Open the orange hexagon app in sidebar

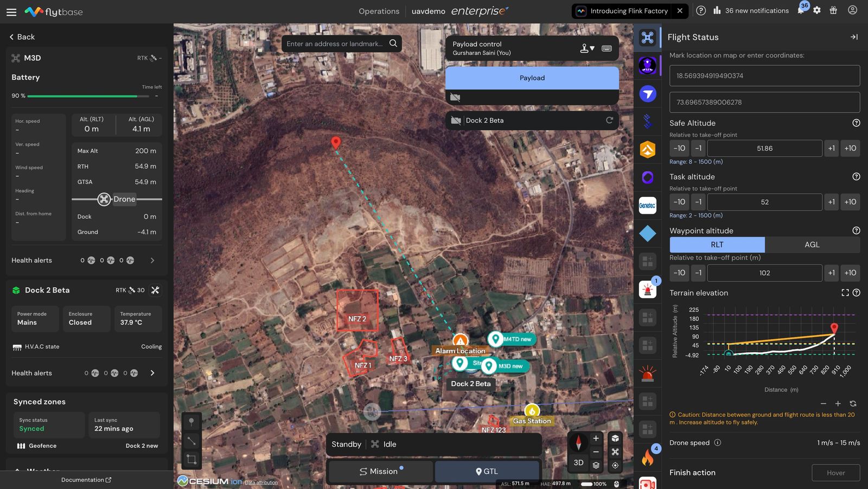coord(647,149)
